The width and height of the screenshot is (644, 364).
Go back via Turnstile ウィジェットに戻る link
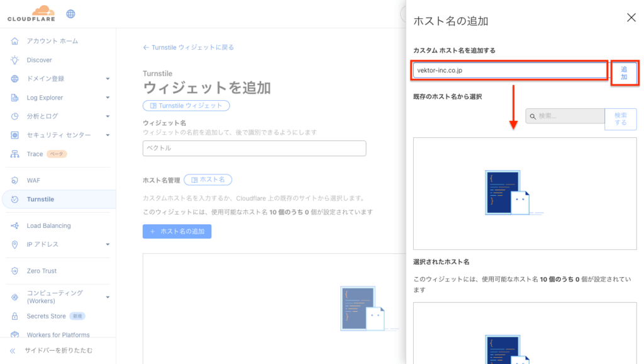(x=189, y=47)
